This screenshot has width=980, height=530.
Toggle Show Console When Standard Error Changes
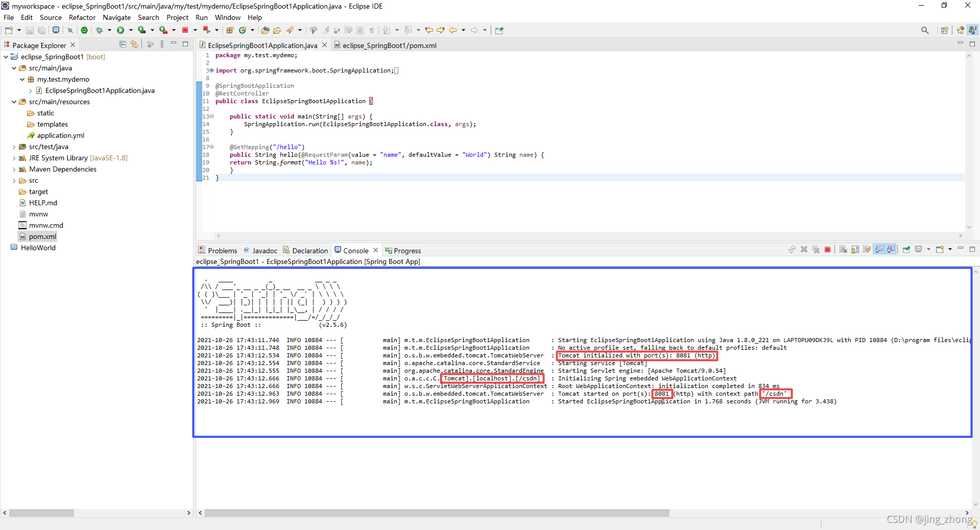tap(891, 249)
